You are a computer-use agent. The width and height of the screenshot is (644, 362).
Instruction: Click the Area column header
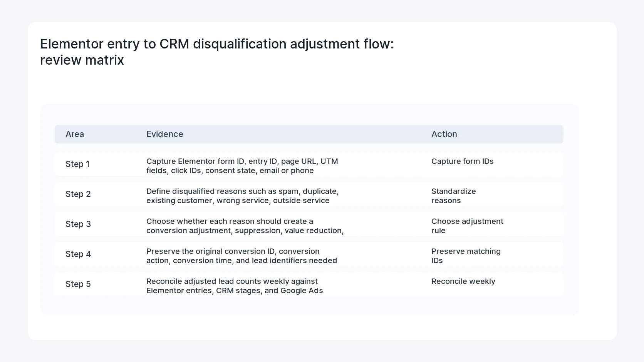point(75,134)
